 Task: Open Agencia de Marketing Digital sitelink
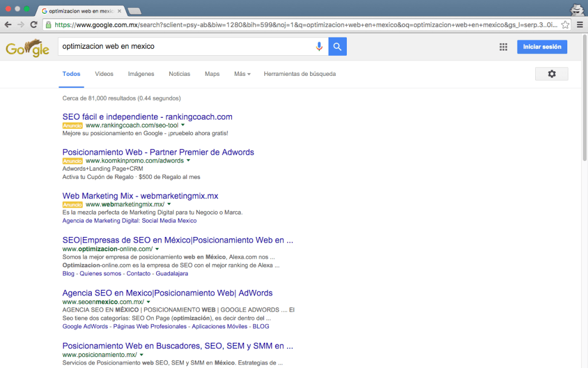129,221
